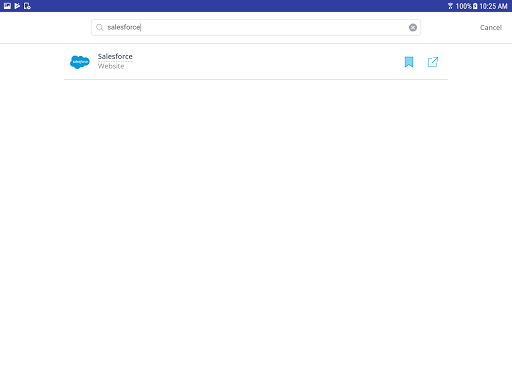Tap the Play Store notification icon
512x384 pixels.
pyautogui.click(x=17, y=6)
